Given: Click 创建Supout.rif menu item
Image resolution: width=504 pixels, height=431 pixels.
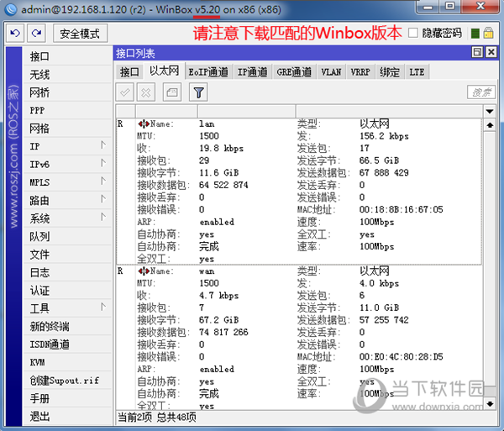Looking at the screenshot, I should coord(67,381).
